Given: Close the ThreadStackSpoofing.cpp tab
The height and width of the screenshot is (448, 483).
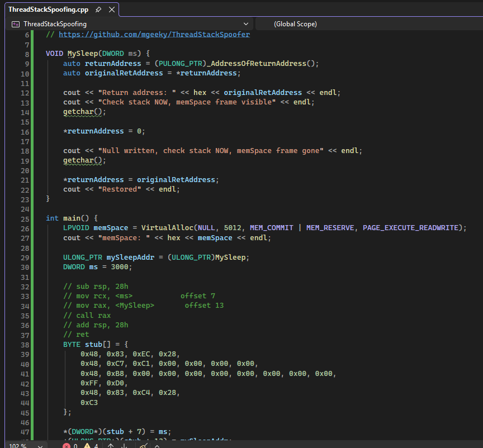Looking at the screenshot, I should [112, 9].
